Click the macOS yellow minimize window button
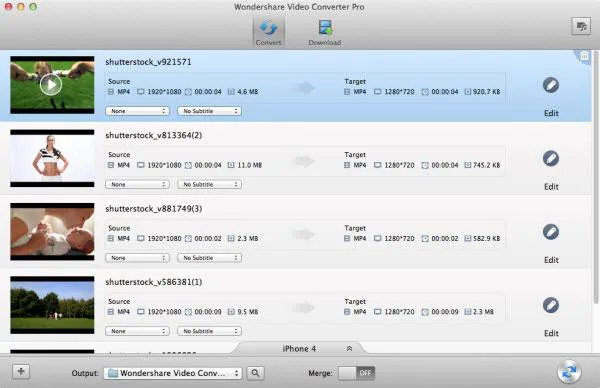600x388 pixels. (x=21, y=7)
